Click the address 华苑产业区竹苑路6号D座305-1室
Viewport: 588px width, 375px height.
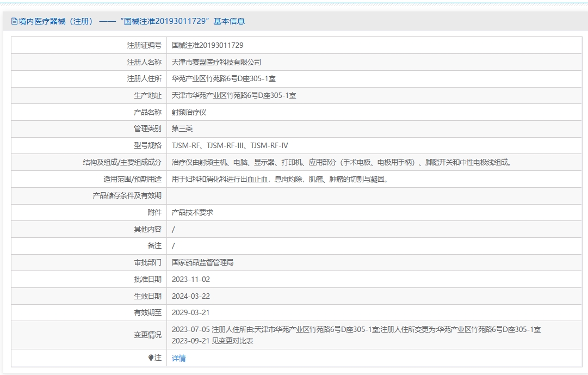click(224, 79)
